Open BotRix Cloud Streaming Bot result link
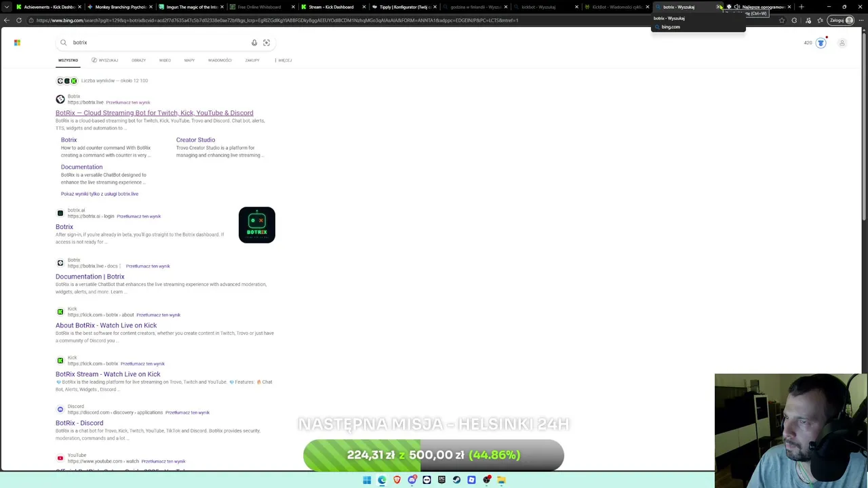The height and width of the screenshot is (488, 868). (x=155, y=113)
